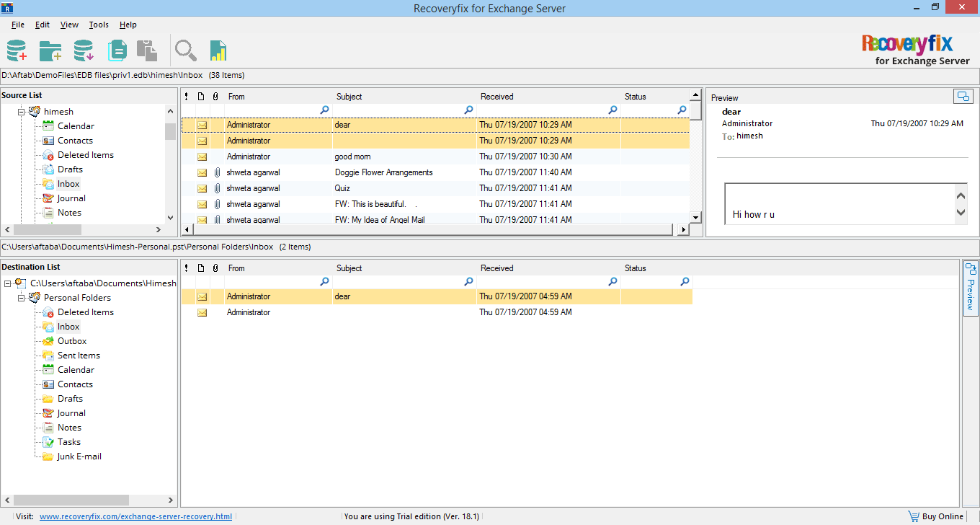Select the destination 'dear' email row

pos(437,296)
